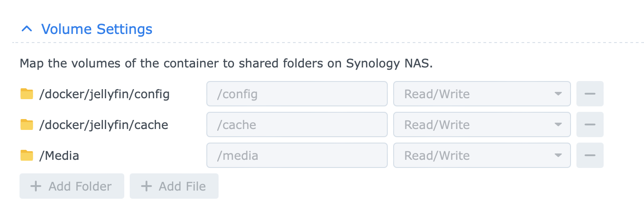Click the plus icon on Add Folder
This screenshot has width=644, height=220.
point(35,186)
